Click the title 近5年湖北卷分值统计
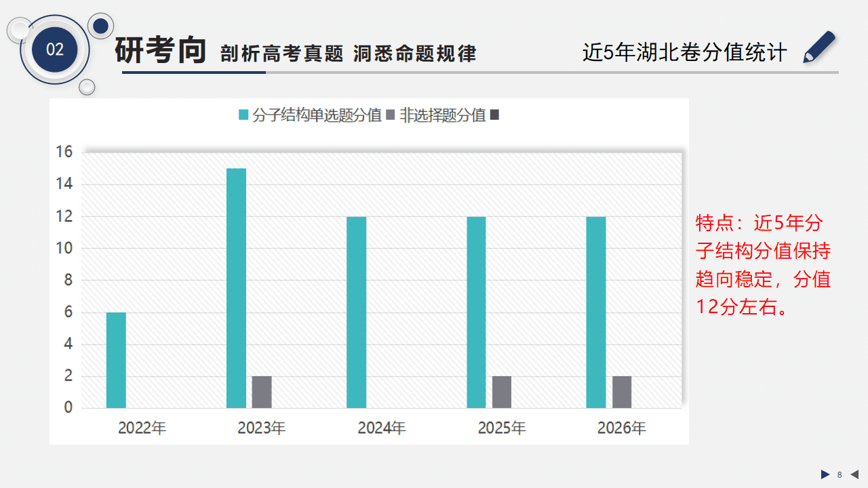 click(685, 53)
